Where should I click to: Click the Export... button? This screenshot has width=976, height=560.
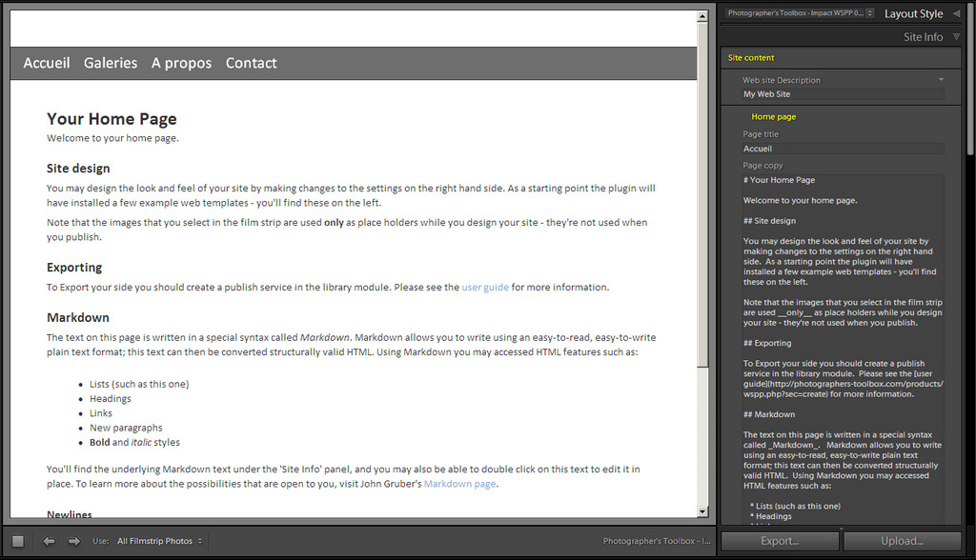tap(780, 541)
